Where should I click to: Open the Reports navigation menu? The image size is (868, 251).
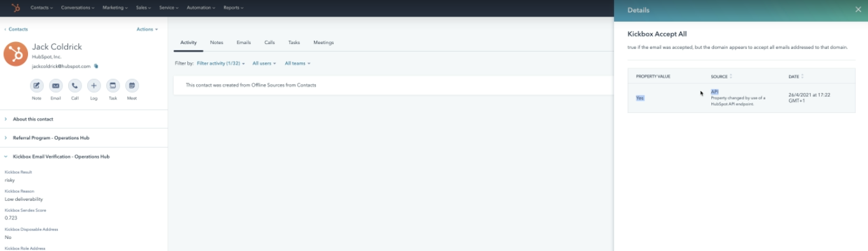tap(234, 8)
